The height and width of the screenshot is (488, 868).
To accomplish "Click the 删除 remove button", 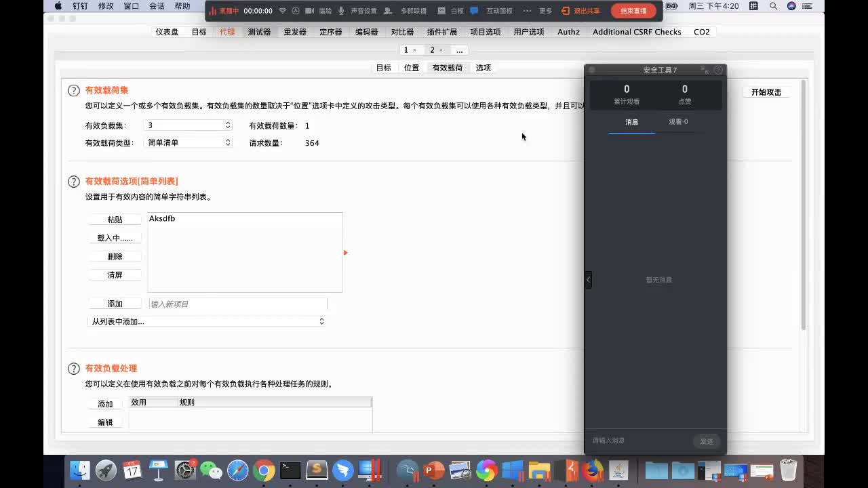I will (x=115, y=256).
